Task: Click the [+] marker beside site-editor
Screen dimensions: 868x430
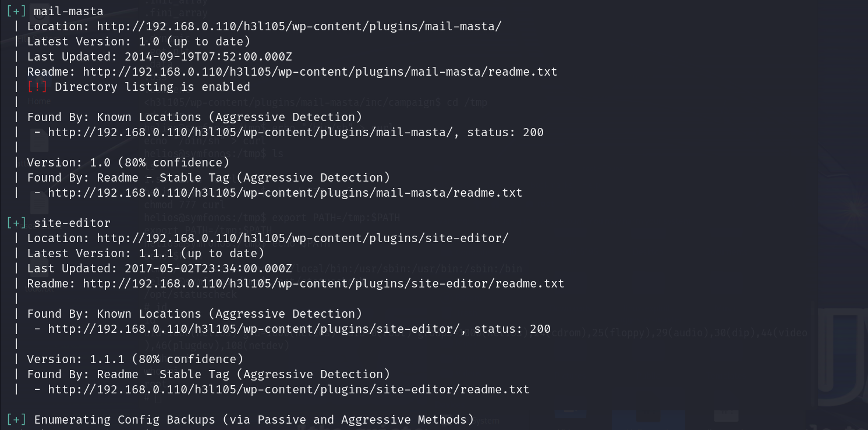Action: [16, 223]
